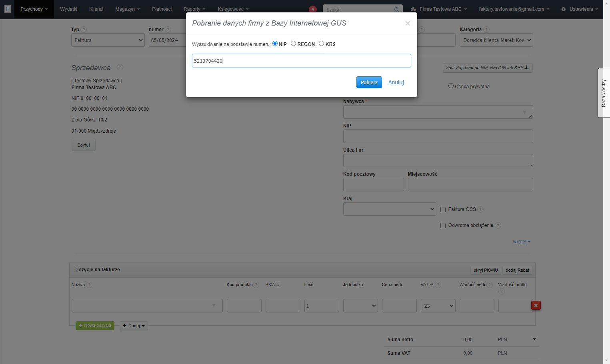This screenshot has height=364, width=610.
Task: Click the help icon next to VAT %
Action: (x=438, y=285)
